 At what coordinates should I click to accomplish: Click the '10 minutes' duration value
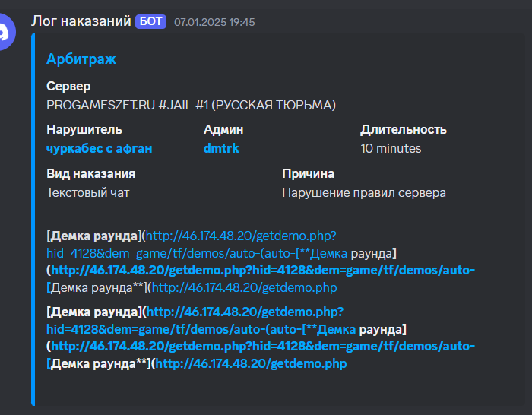[x=391, y=149]
